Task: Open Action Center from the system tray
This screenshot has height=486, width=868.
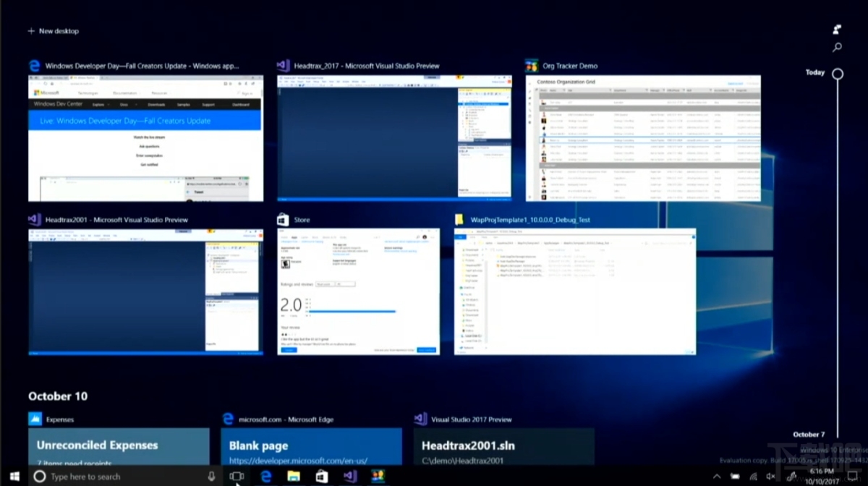Action: click(853, 476)
